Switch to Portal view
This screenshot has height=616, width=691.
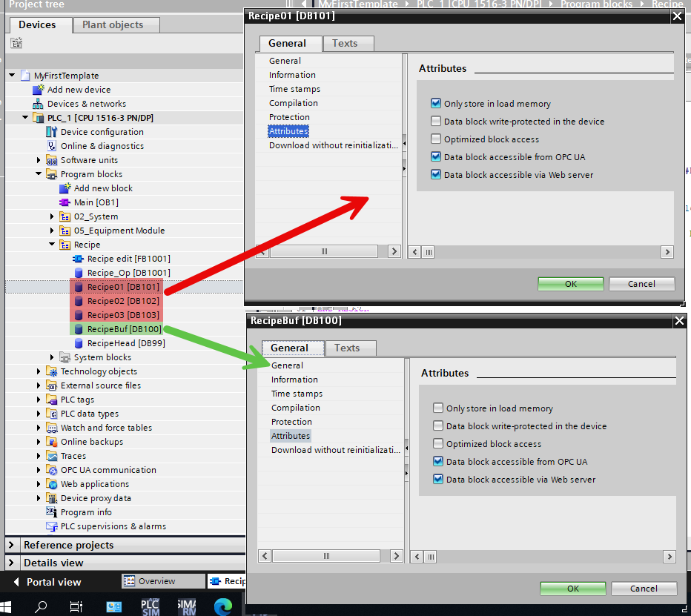pos(47,582)
